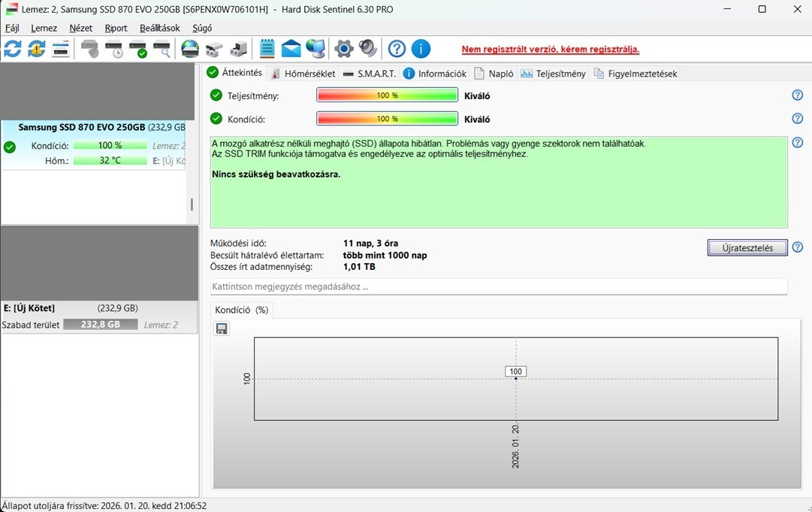Screen dimensions: 812x512
Task: Click the '1,01 TB' total written value
Action: click(359, 267)
